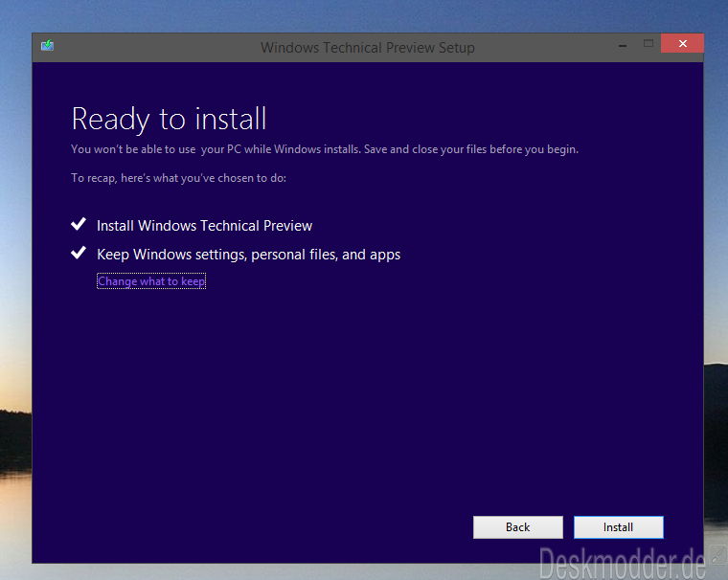Maximize the setup window
728x580 pixels.
(648, 44)
